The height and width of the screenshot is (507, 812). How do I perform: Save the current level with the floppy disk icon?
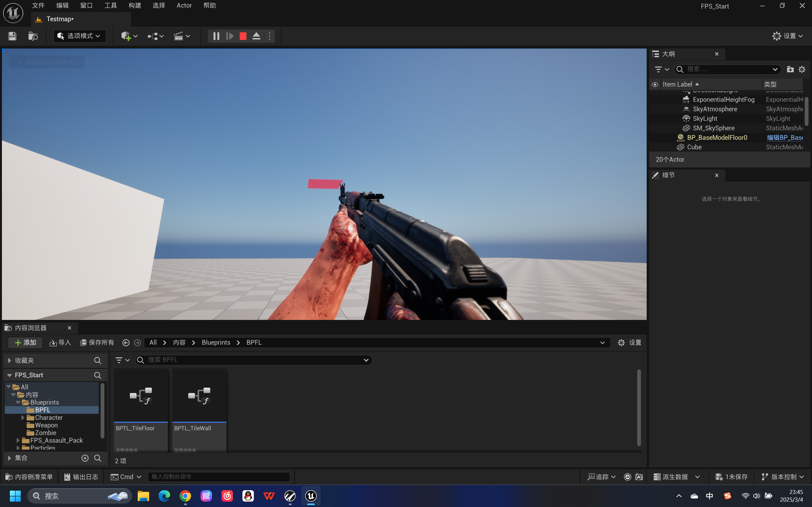[12, 36]
